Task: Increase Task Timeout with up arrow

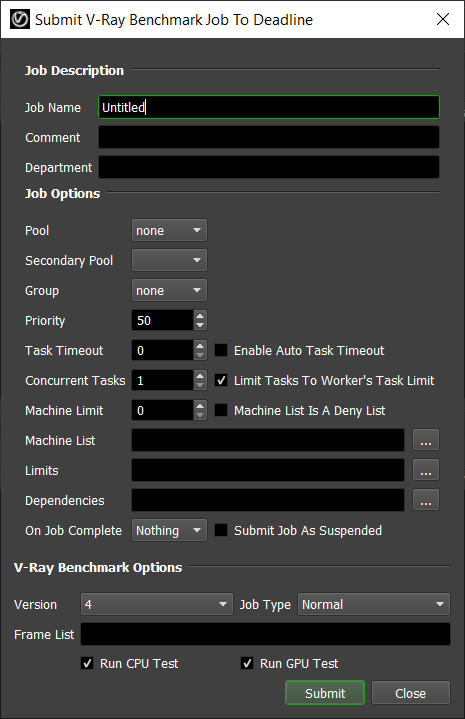Action: [x=200, y=345]
